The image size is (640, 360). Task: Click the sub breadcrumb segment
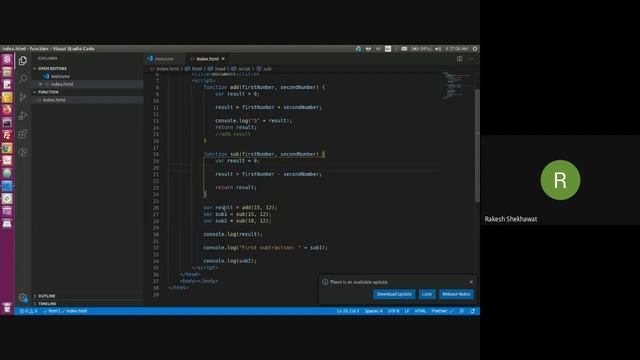point(264,69)
